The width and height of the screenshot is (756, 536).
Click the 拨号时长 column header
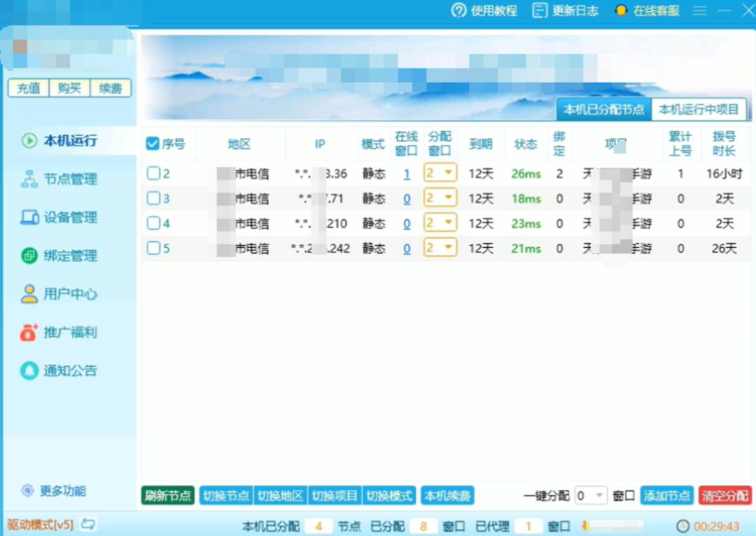coord(724,143)
